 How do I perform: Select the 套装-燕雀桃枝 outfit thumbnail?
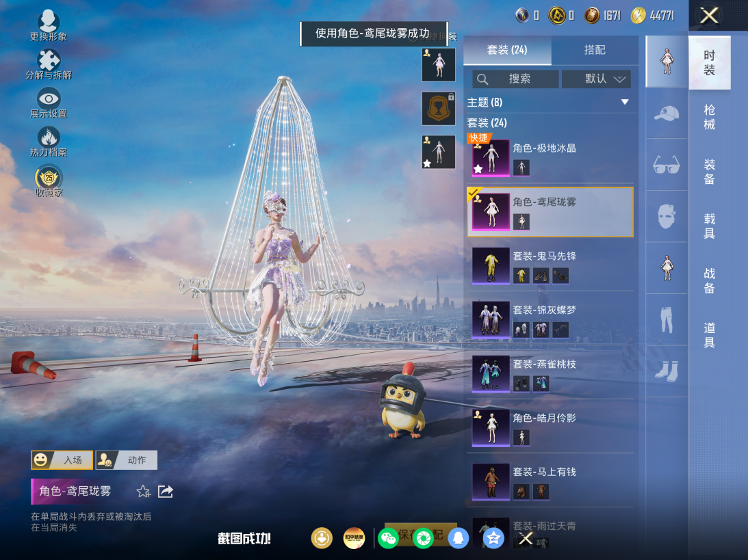coord(491,373)
